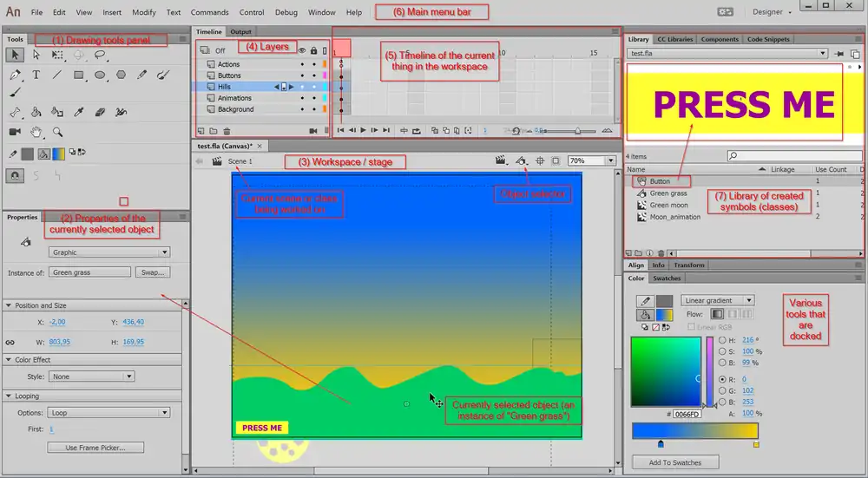The width and height of the screenshot is (868, 478).
Task: Toggle visibility dot of Background layer
Action: click(x=302, y=109)
